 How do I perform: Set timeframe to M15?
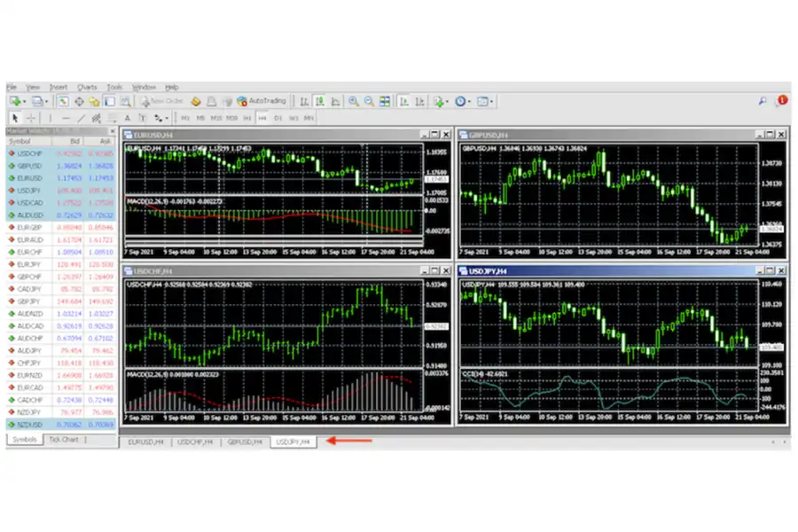(216, 118)
